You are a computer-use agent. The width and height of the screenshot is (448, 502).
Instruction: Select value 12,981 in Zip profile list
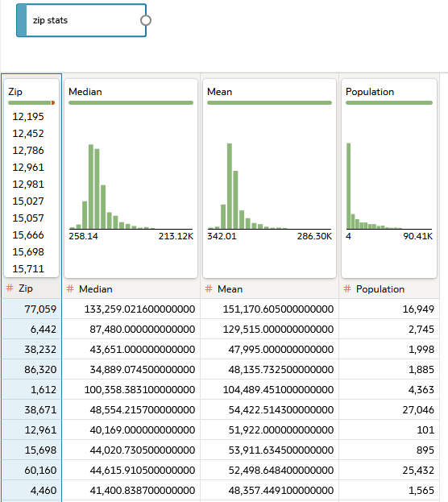(28, 185)
